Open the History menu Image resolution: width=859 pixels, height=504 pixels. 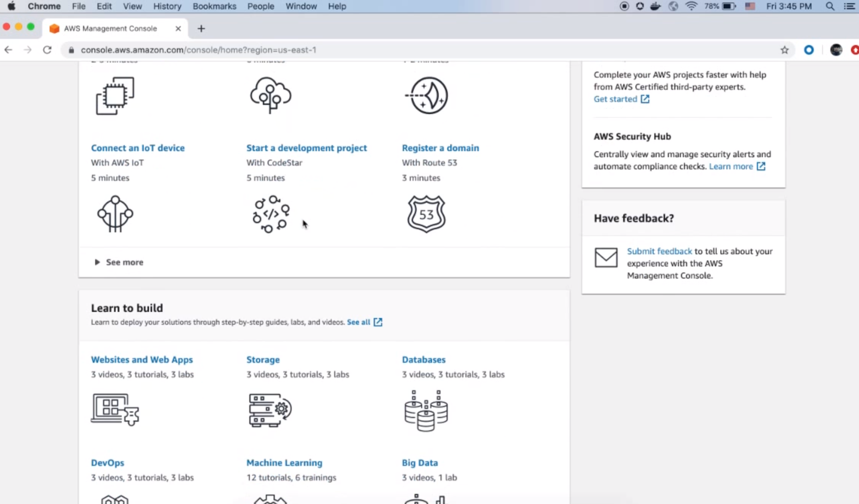point(167,7)
